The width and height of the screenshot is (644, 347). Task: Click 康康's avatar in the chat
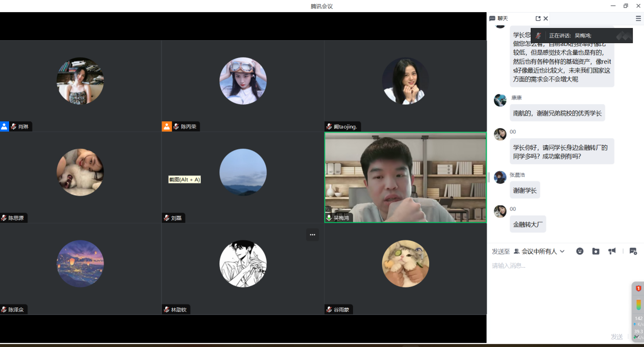coord(500,100)
